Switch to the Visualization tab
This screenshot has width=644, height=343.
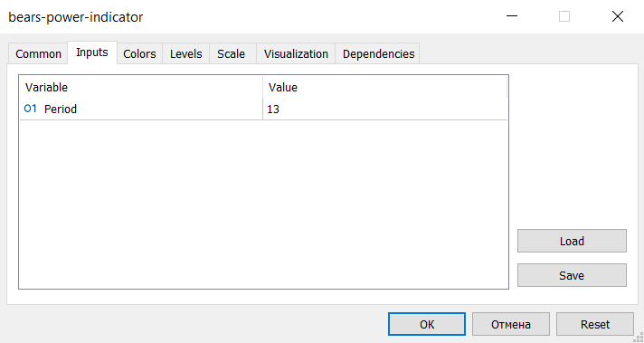click(x=296, y=53)
